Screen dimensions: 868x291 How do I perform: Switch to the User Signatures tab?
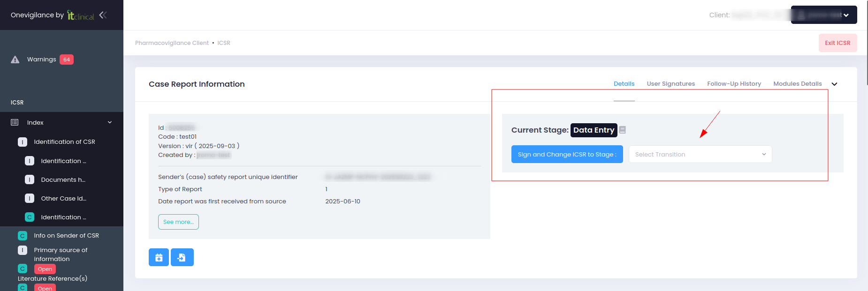click(670, 84)
